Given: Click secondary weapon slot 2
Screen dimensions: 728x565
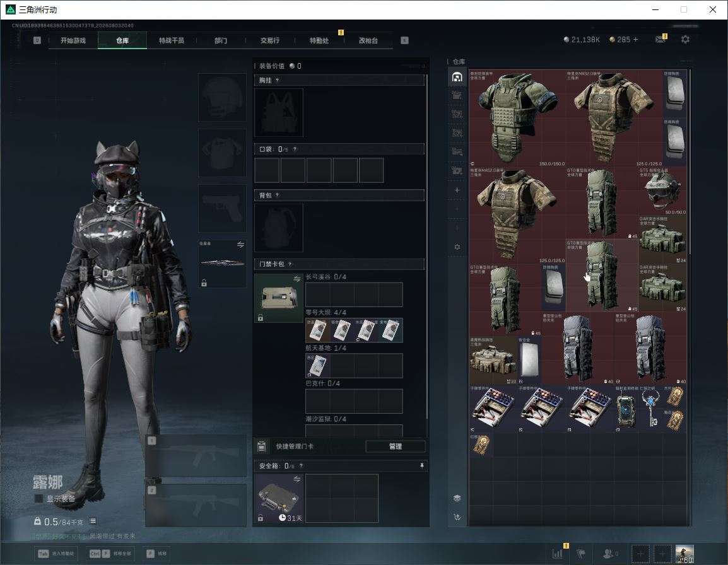Looking at the screenshot, I should pyautogui.click(x=196, y=505).
